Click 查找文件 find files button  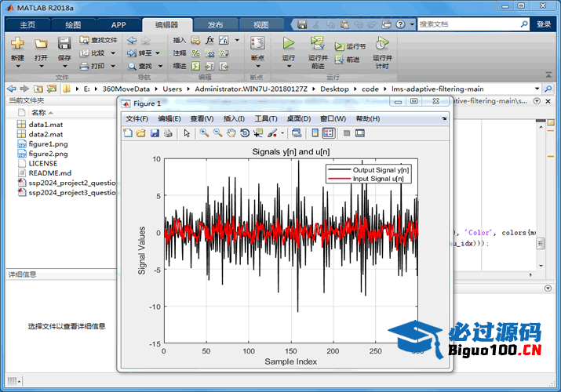point(99,40)
